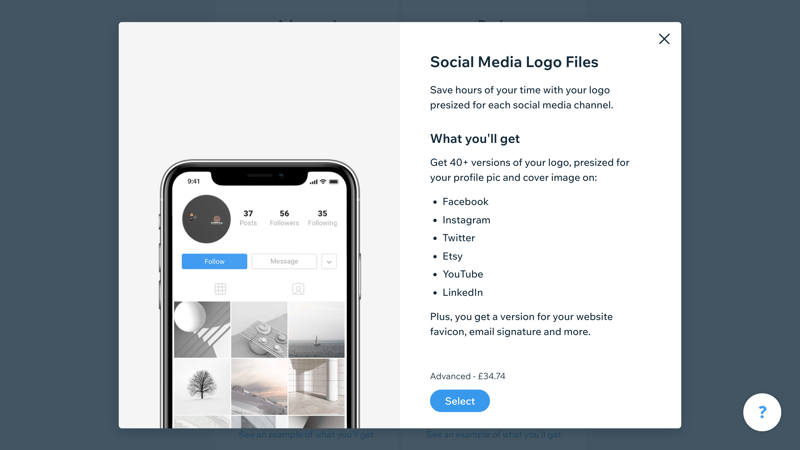Click the 35 Following count
The width and height of the screenshot is (800, 450).
tap(322, 218)
